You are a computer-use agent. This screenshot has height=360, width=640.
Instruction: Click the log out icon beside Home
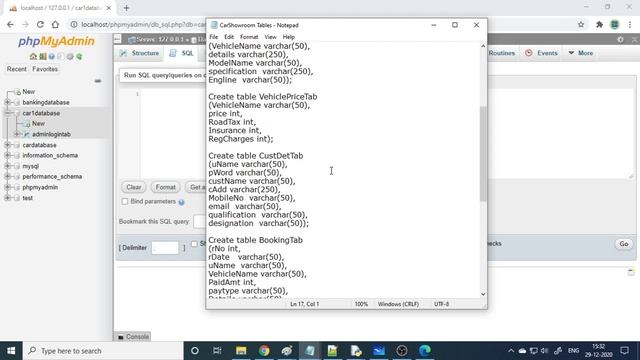click(43, 56)
